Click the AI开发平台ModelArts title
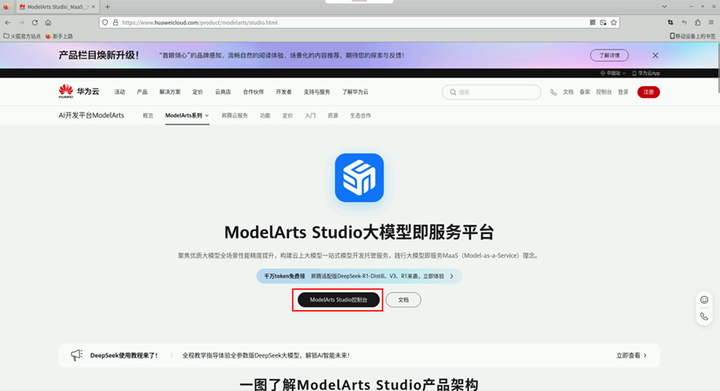 pyautogui.click(x=91, y=115)
